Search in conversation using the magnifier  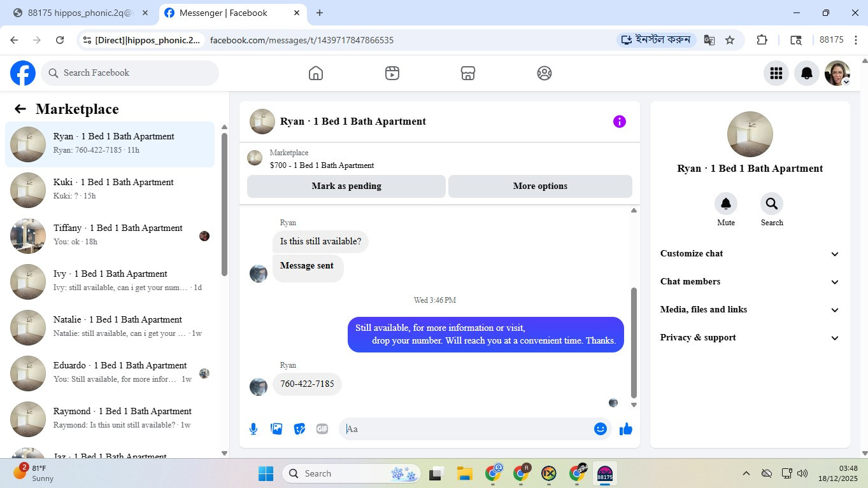pyautogui.click(x=772, y=204)
